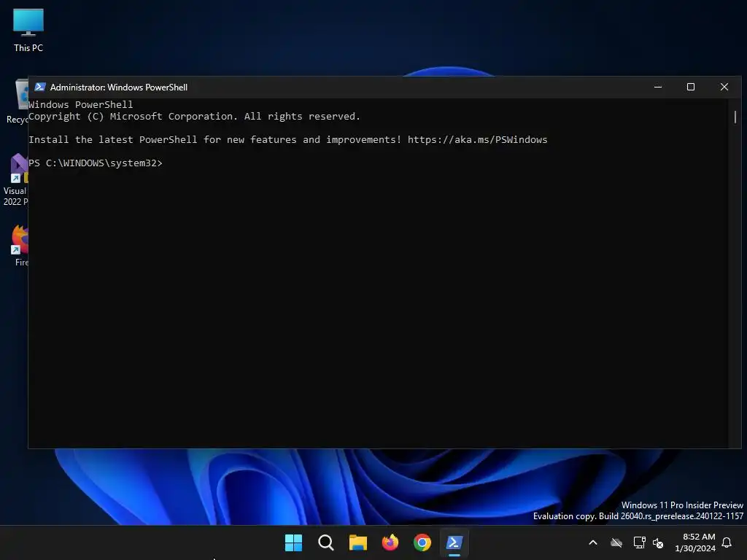Viewport: 747px width, 560px height.
Task: Launch Firefox from the taskbar
Action: (x=390, y=542)
